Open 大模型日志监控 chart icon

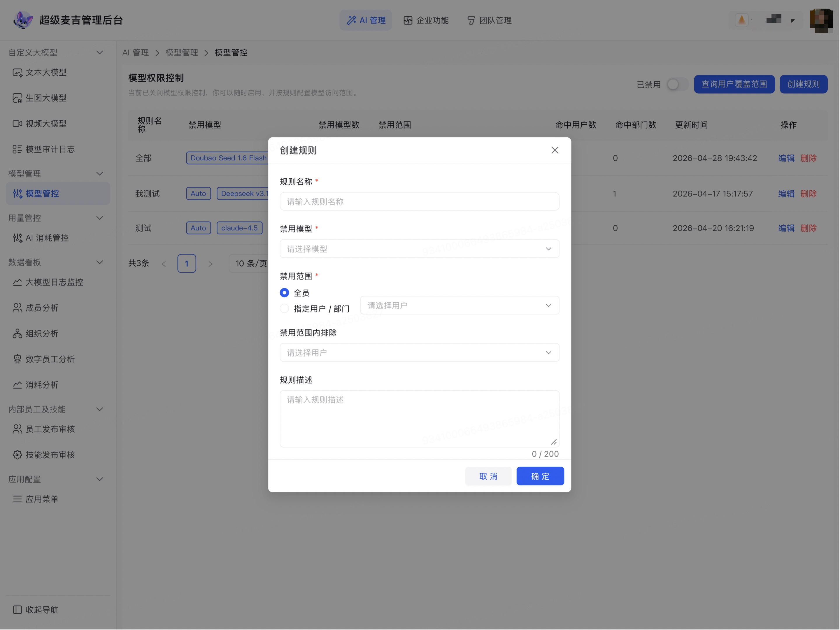(17, 282)
